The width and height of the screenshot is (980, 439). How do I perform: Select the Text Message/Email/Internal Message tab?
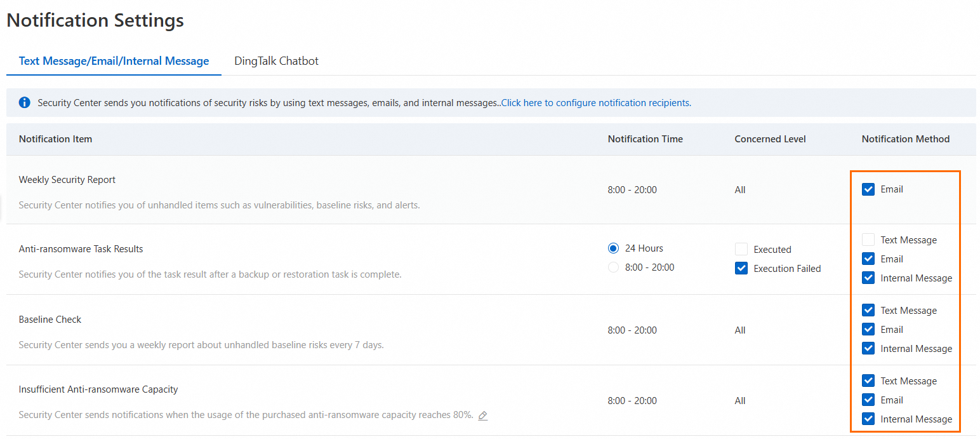(x=114, y=61)
